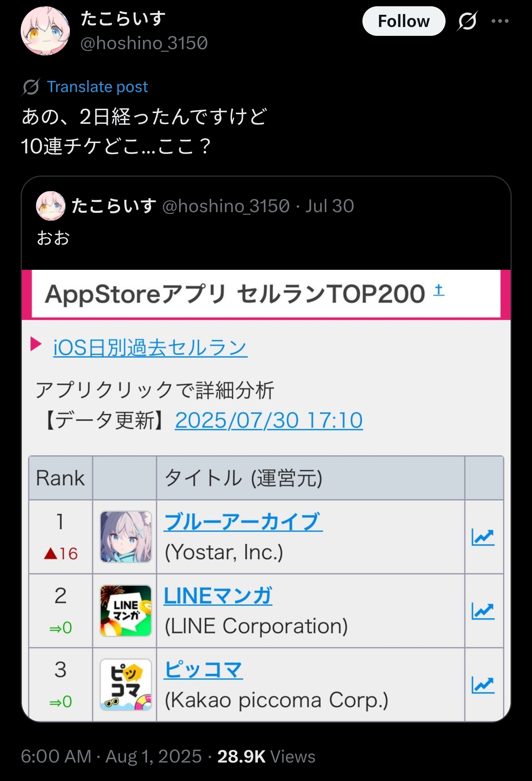Click the Blue Archive app icon
This screenshot has height=781, width=532.
126,537
